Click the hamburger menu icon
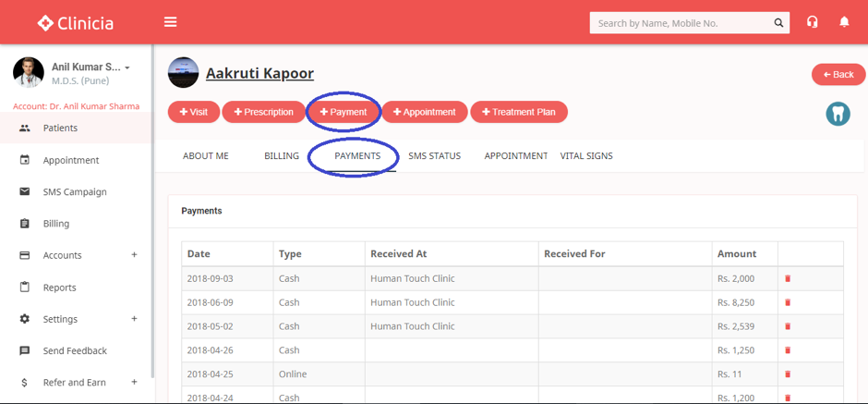 (170, 22)
